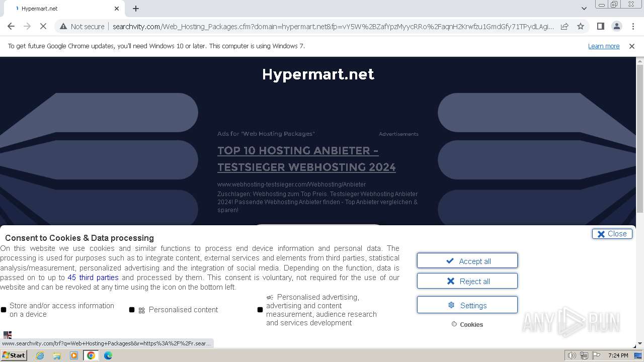Screen dimensions: 644x362
Task: Open a new tab
Action: (136, 9)
